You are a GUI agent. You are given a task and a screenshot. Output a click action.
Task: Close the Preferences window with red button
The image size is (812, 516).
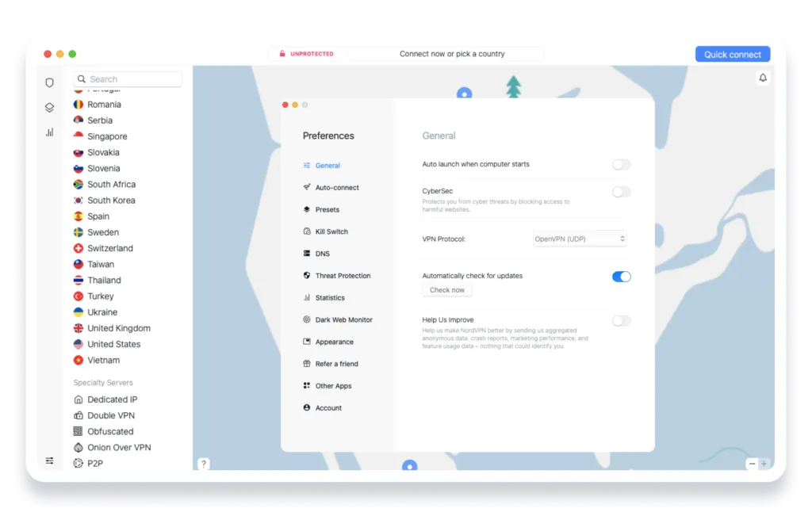(285, 105)
